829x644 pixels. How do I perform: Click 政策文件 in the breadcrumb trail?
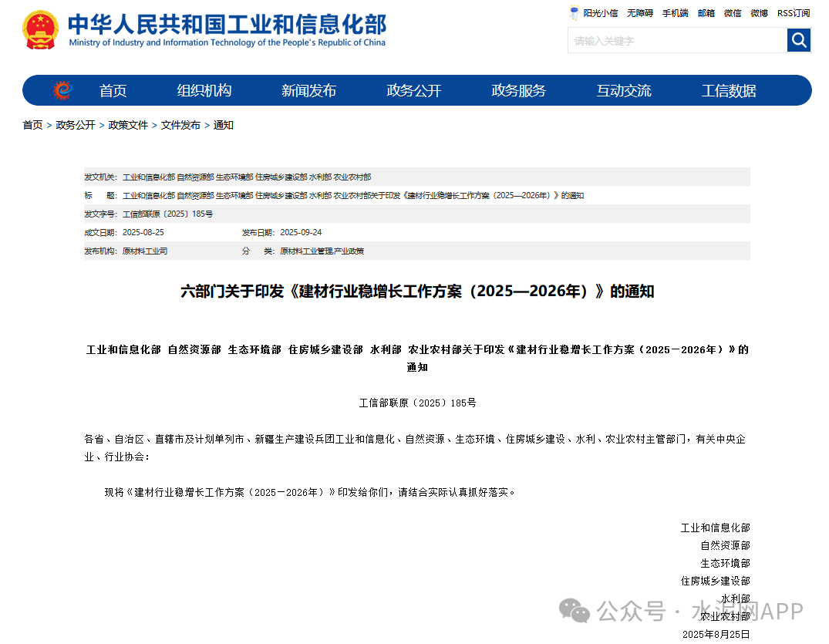click(x=128, y=125)
